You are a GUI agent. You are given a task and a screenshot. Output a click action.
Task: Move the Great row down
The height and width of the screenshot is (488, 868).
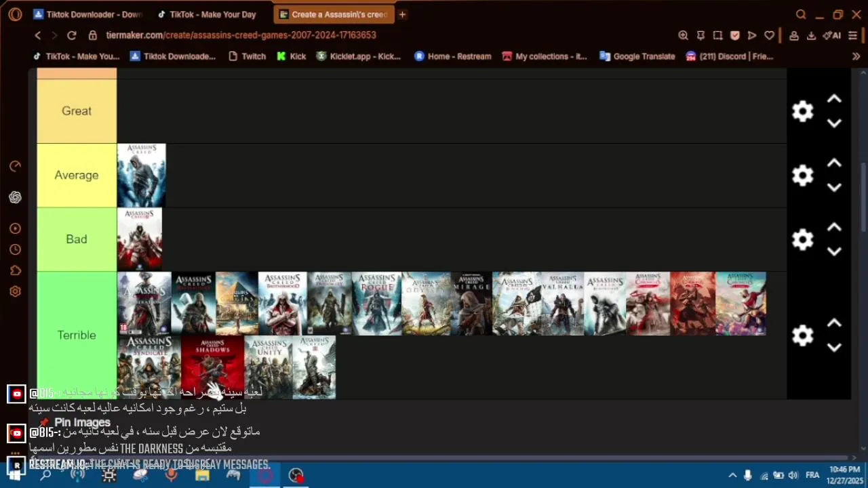tap(834, 123)
